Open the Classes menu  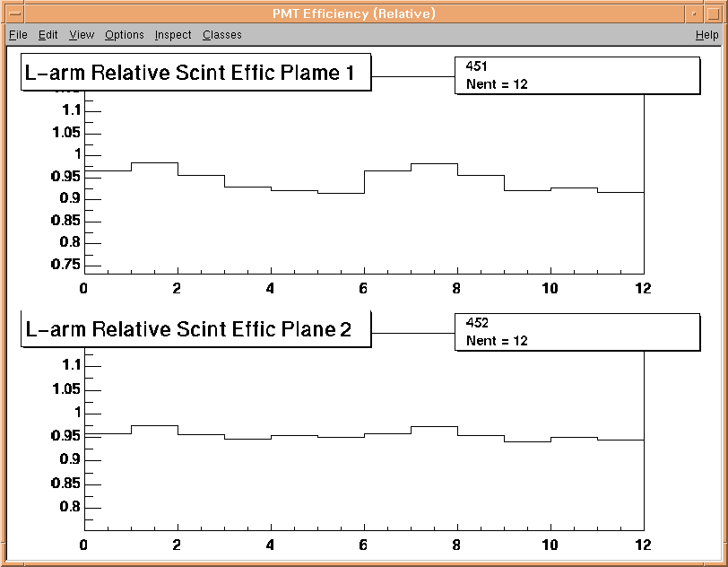222,35
